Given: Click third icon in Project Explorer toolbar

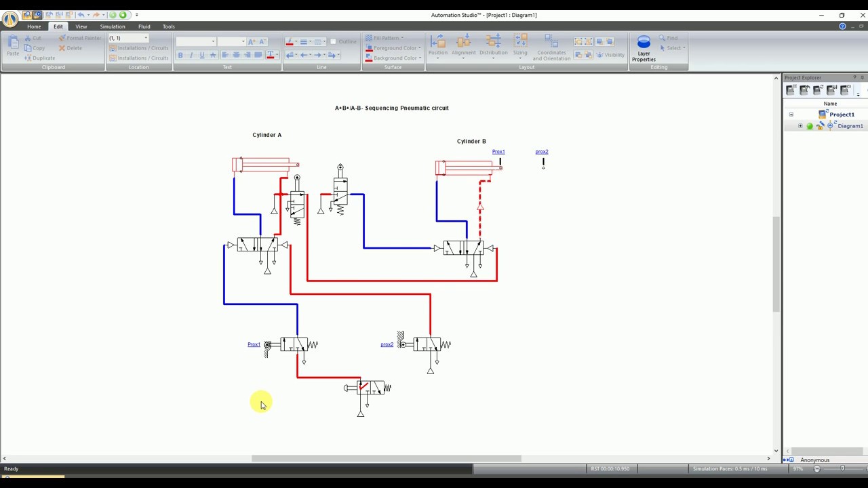Looking at the screenshot, I should (x=818, y=90).
